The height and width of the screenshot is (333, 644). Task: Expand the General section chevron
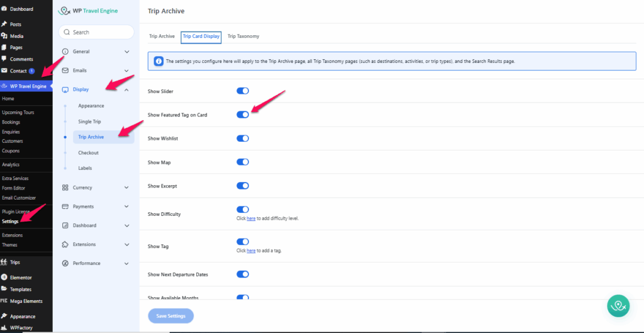point(126,52)
